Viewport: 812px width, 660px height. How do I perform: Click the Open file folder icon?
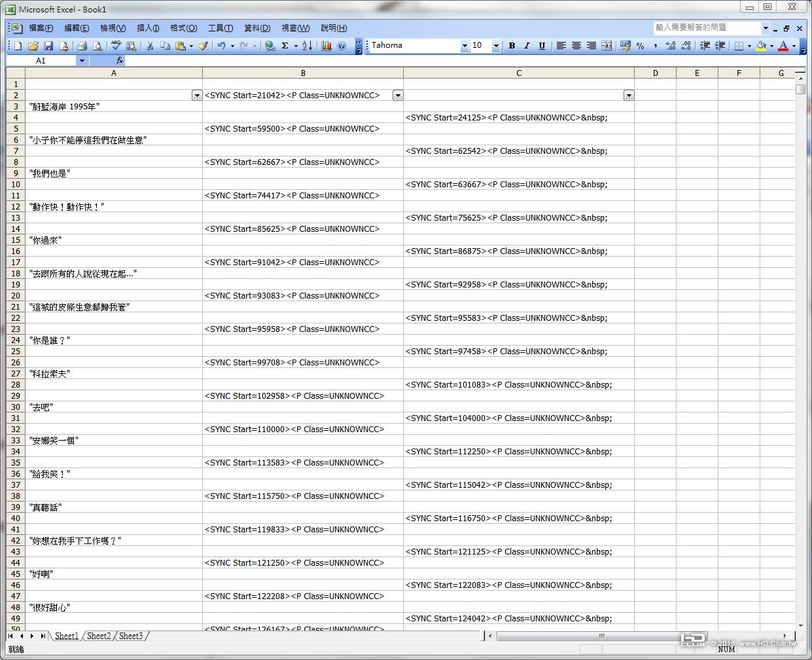pos(33,46)
